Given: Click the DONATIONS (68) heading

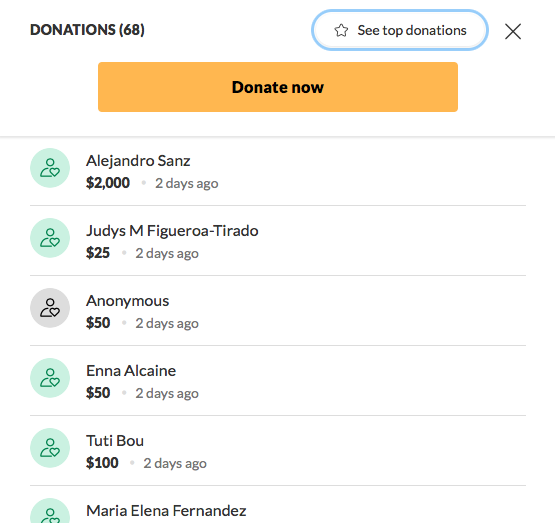Looking at the screenshot, I should point(87,30).
